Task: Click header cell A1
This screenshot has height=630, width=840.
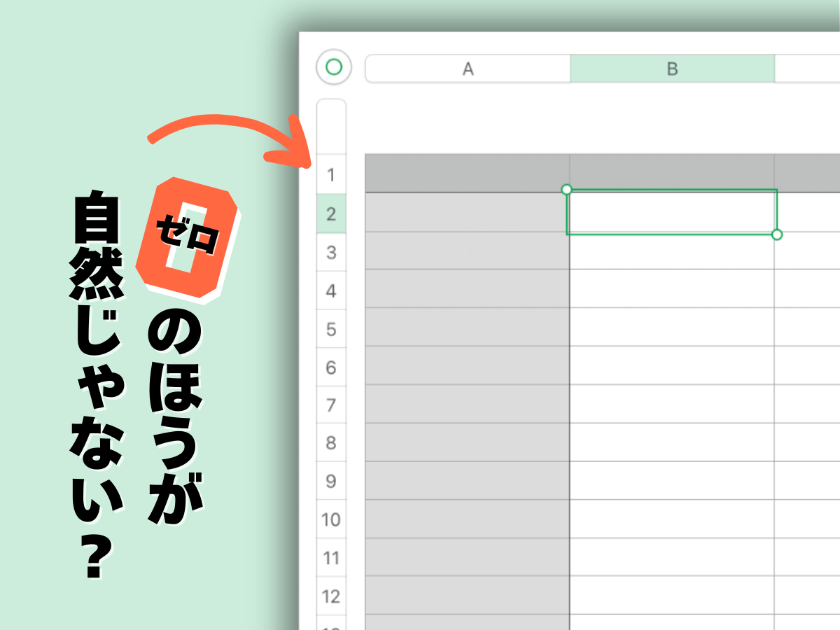Action: tap(468, 174)
